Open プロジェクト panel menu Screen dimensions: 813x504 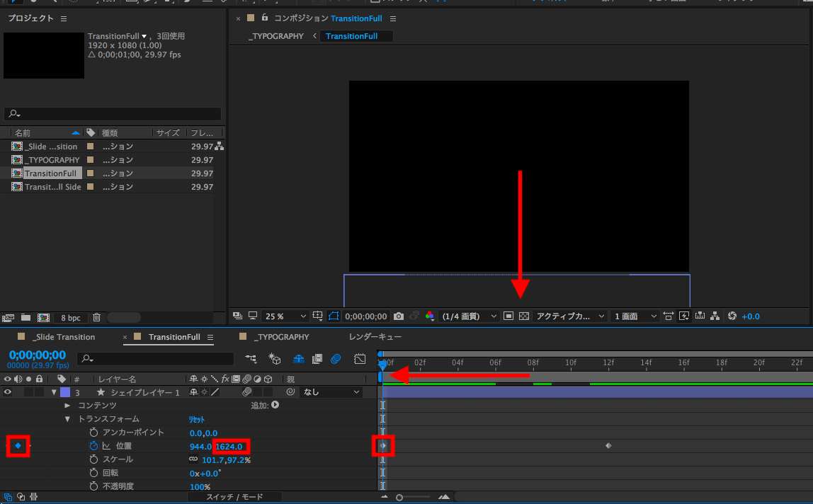click(x=64, y=18)
